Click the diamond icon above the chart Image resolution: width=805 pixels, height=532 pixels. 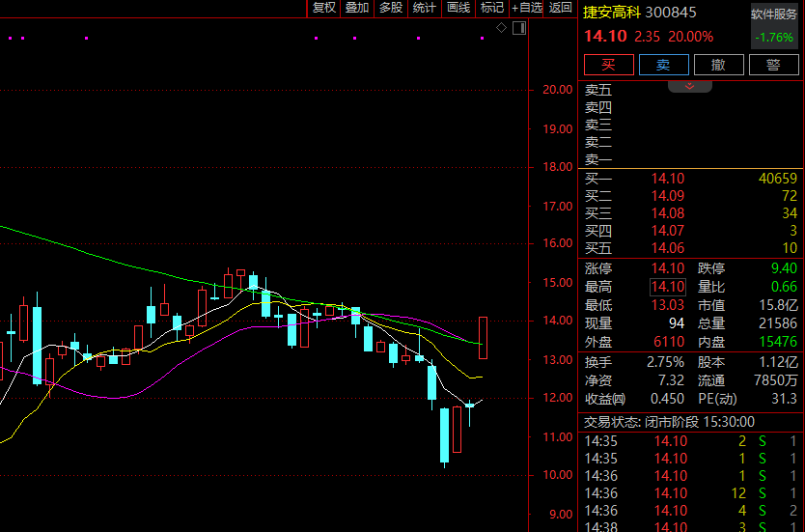(x=501, y=28)
